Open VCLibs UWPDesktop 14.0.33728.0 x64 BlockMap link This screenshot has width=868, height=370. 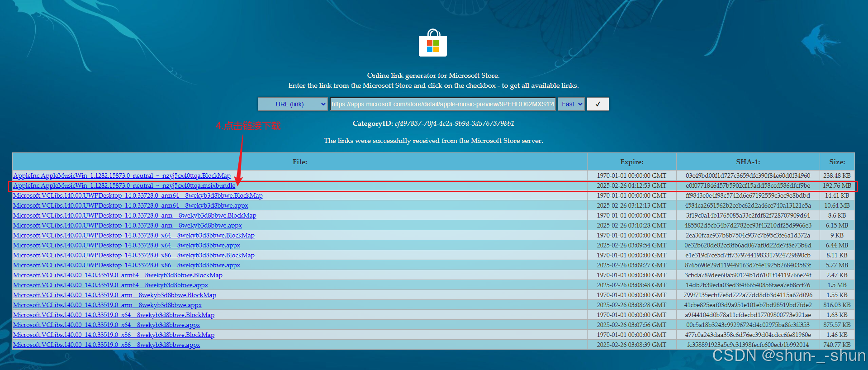pyautogui.click(x=134, y=235)
